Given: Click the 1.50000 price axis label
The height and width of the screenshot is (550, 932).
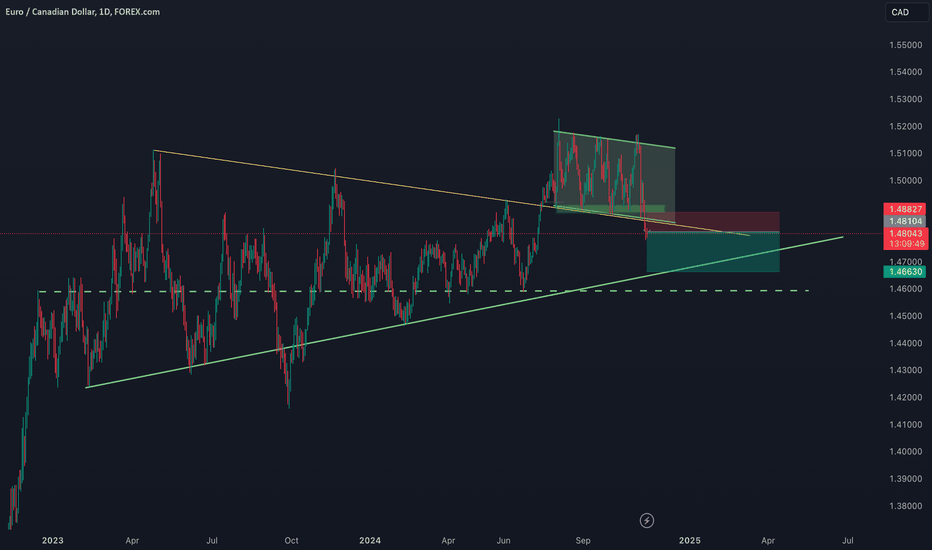Looking at the screenshot, I should (906, 181).
